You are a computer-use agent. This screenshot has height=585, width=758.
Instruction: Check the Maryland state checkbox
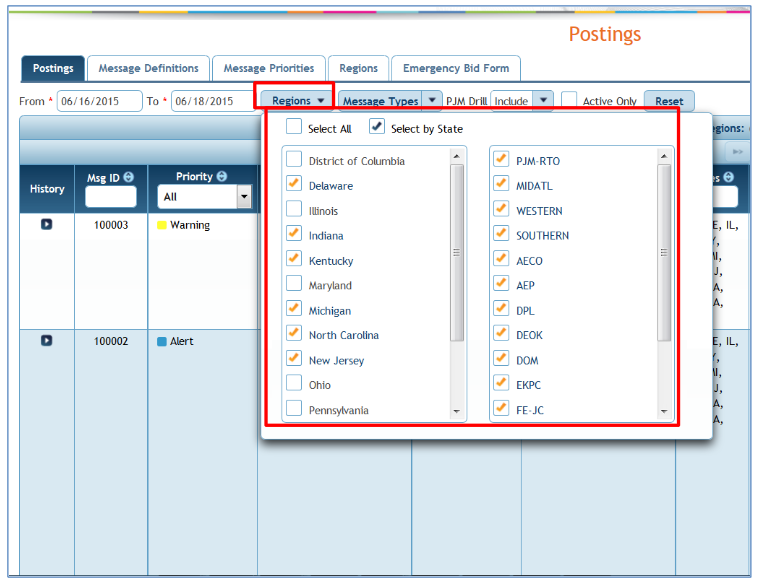click(294, 285)
